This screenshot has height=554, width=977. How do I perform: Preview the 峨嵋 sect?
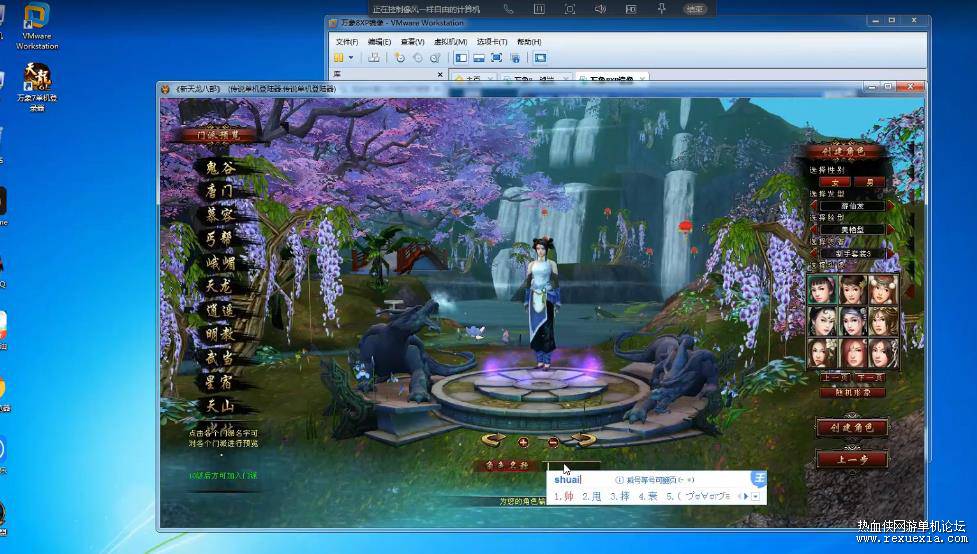tap(221, 263)
